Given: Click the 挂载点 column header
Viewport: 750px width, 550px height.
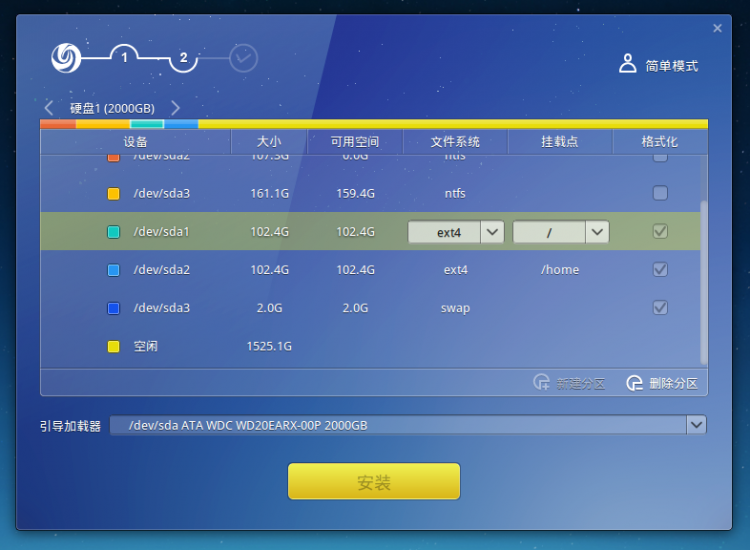Looking at the screenshot, I should coord(560,142).
